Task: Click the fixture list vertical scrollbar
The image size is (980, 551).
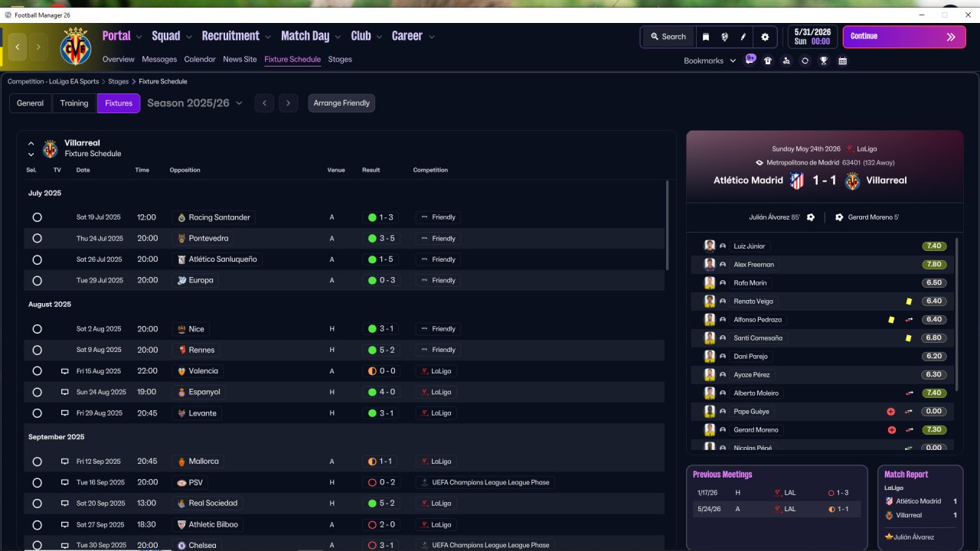Action: [667, 225]
